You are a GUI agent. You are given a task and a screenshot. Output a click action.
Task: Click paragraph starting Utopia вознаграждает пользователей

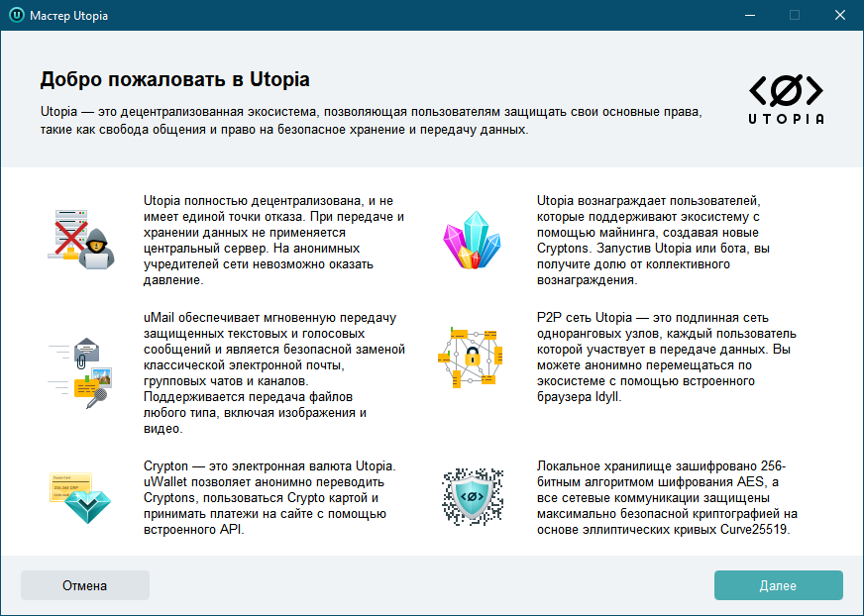coord(653,241)
